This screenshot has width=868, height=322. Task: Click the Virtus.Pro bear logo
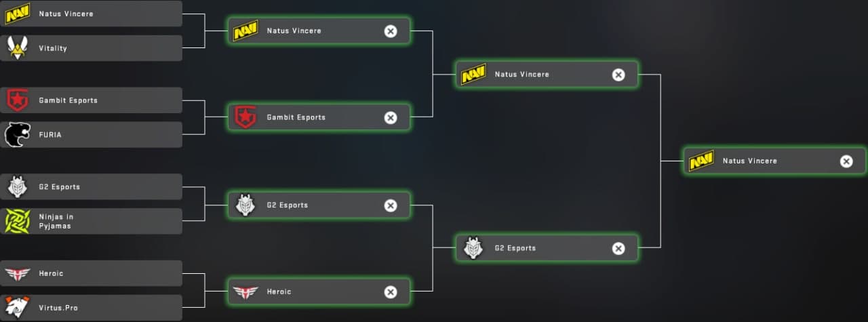(17, 308)
